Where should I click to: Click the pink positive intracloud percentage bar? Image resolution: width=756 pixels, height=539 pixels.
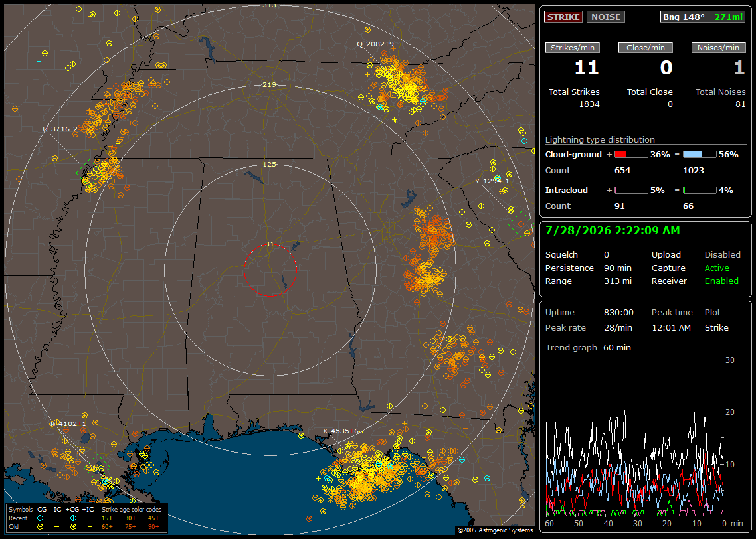(x=631, y=191)
